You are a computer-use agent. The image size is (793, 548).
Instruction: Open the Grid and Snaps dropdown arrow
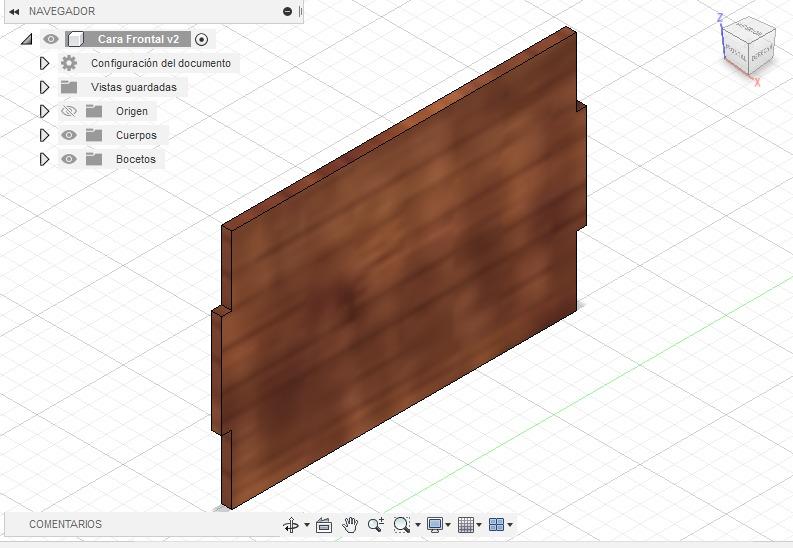479,525
